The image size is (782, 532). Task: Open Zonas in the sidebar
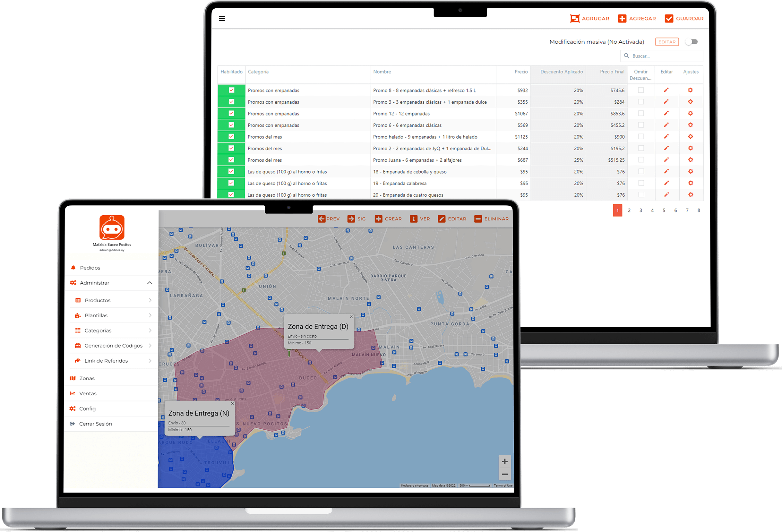(111, 379)
